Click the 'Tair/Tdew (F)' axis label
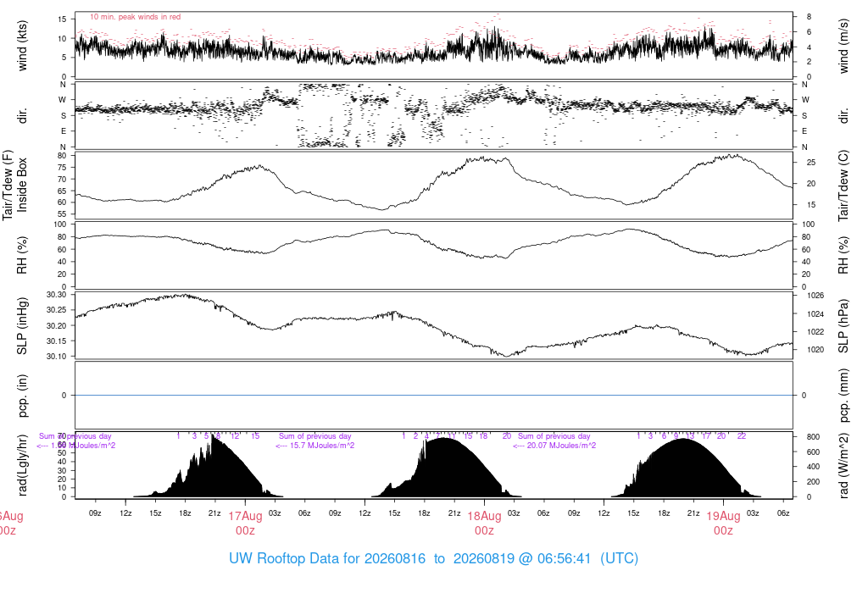Screen dimensions: 868x593 click(8, 185)
